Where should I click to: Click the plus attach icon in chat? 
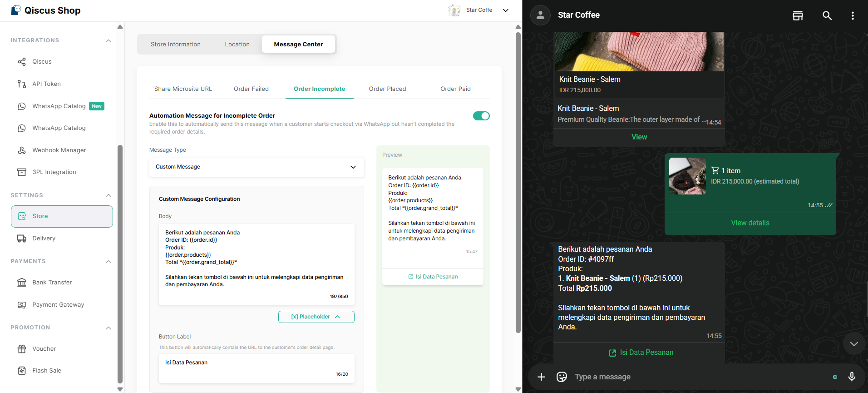[541, 377]
